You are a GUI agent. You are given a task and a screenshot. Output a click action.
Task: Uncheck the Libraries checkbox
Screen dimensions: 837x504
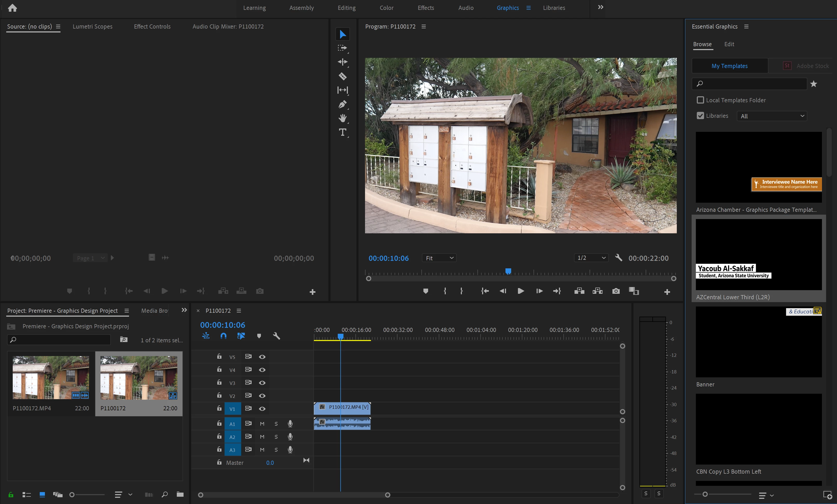pos(700,115)
